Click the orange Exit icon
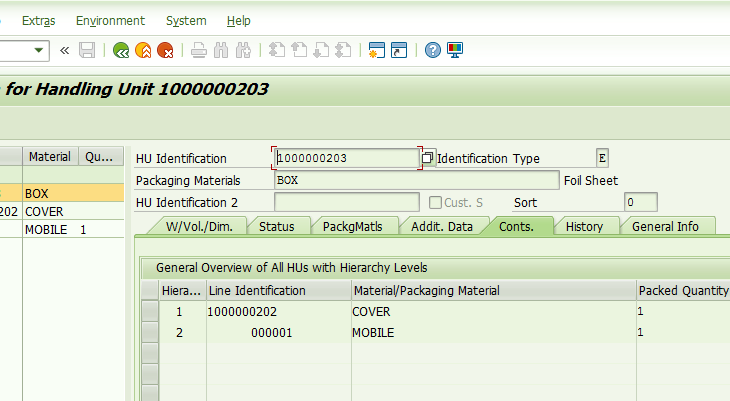 coord(143,50)
